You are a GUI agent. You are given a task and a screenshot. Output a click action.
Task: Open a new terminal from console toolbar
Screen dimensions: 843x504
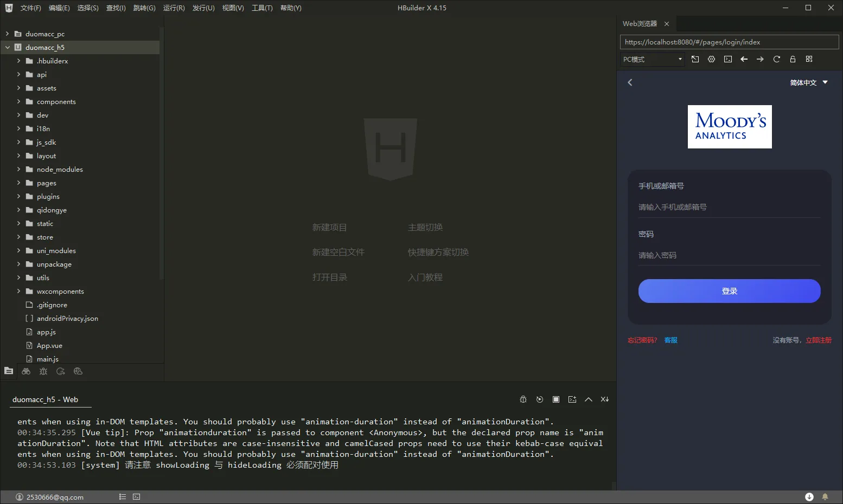[x=572, y=399]
